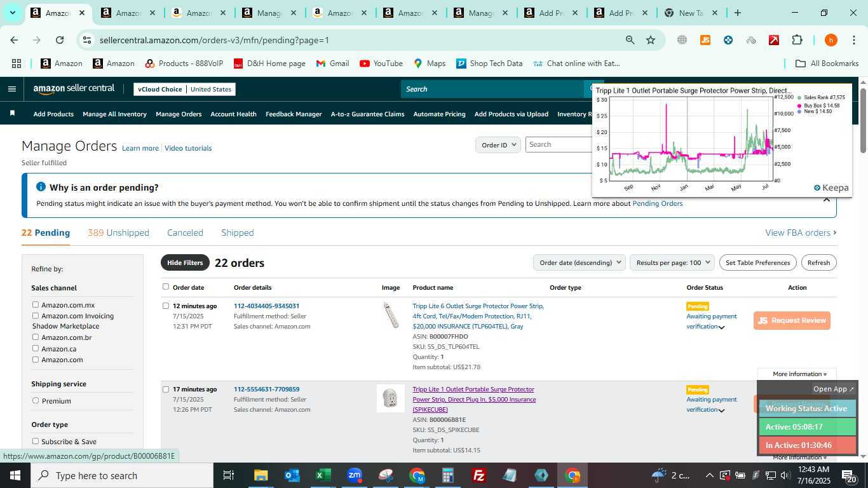Viewport: 868px width, 488px height.
Task: Expand Awaiting payment verification for first order
Action: point(721,327)
